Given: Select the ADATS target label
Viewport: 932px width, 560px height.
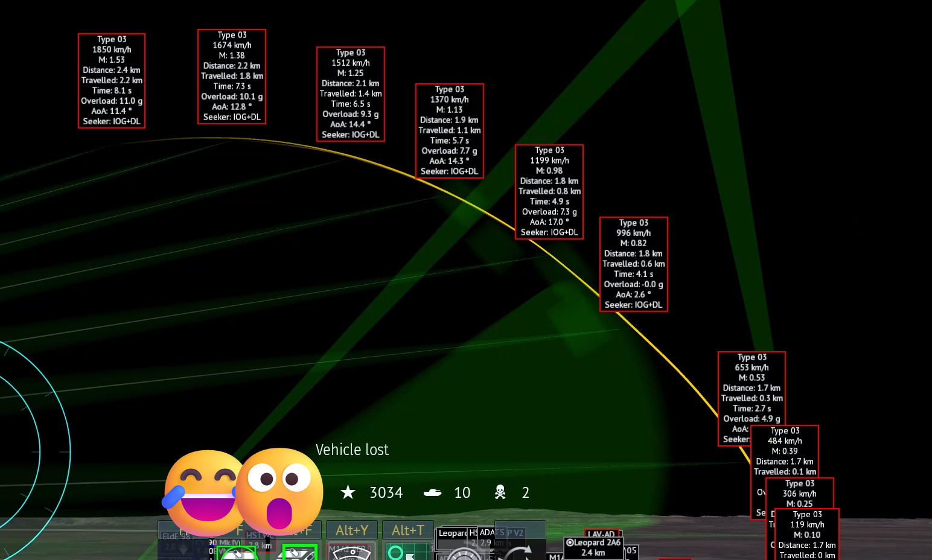Looking at the screenshot, I should click(x=491, y=532).
